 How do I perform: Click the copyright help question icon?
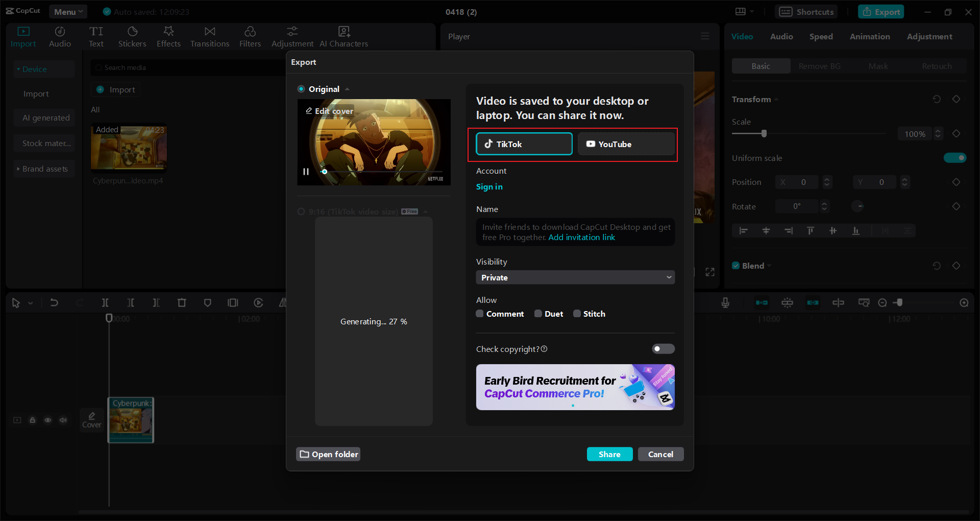tap(544, 349)
